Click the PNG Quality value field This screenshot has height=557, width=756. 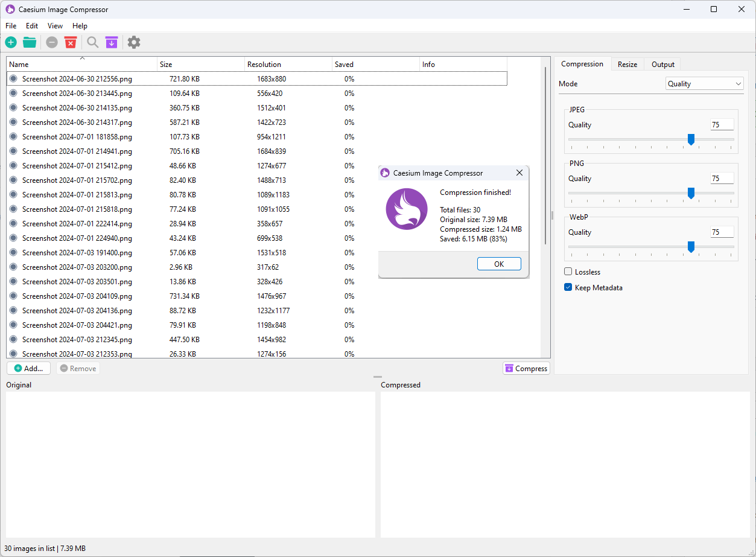722,179
